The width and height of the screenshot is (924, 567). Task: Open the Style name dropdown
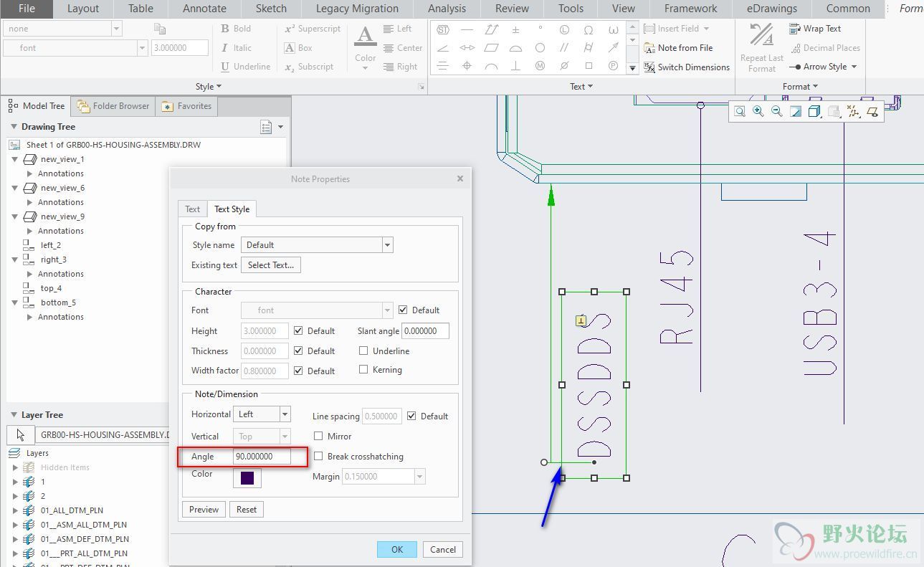(387, 245)
